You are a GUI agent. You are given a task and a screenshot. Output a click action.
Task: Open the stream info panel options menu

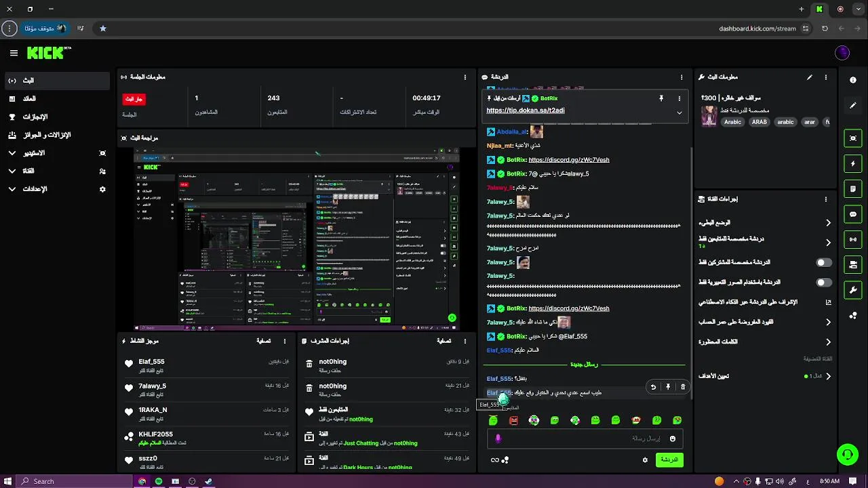(826, 77)
